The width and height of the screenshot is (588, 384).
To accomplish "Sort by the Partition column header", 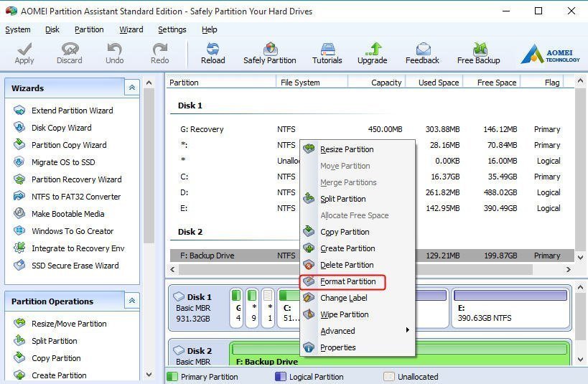I will click(x=221, y=83).
